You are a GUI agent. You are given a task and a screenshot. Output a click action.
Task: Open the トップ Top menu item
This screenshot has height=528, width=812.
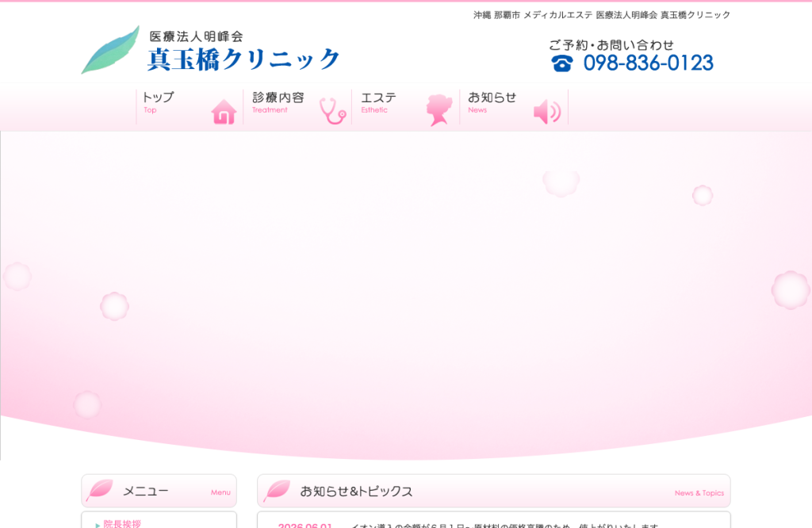click(190, 107)
